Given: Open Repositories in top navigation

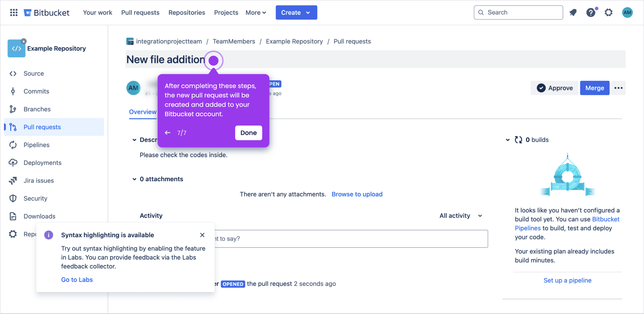Looking at the screenshot, I should coord(186,13).
